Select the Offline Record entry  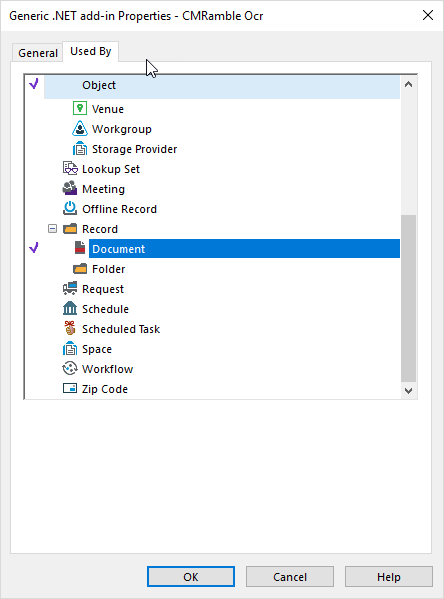[x=119, y=209]
